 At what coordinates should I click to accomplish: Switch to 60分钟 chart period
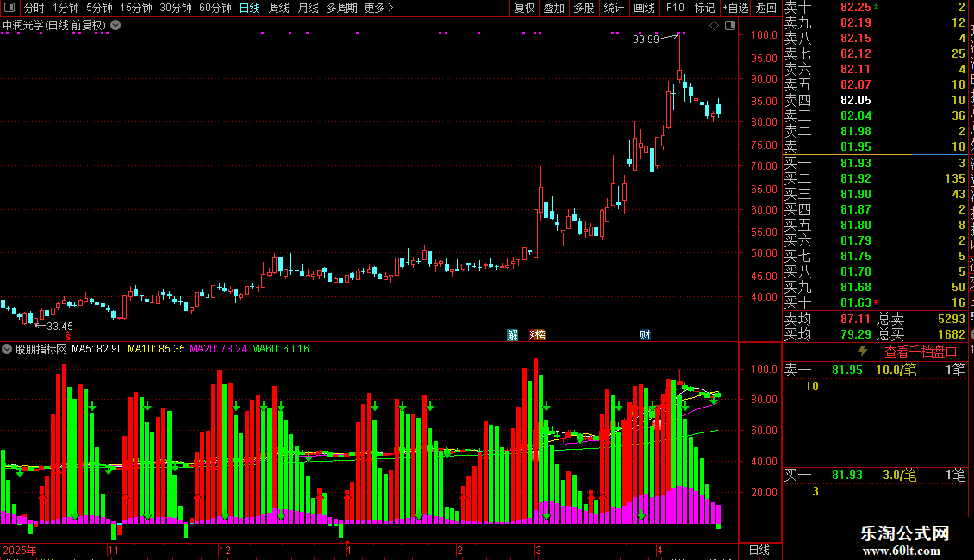pyautogui.click(x=215, y=8)
